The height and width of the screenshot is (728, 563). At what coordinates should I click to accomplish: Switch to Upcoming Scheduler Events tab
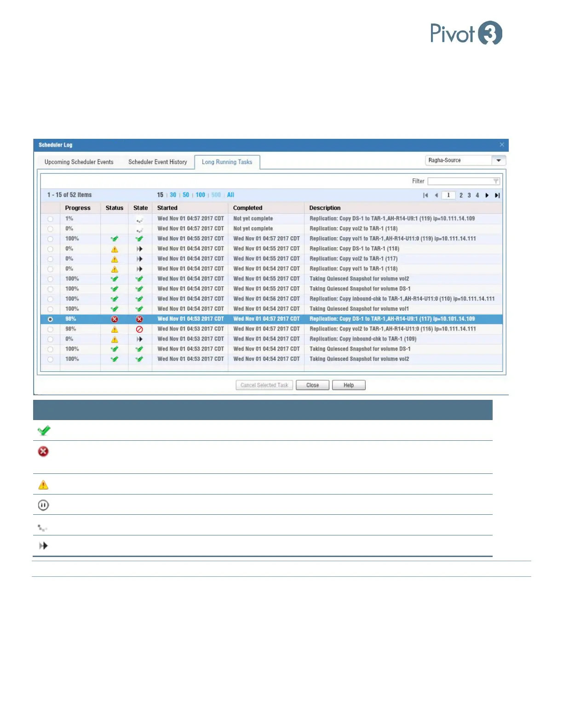[79, 162]
